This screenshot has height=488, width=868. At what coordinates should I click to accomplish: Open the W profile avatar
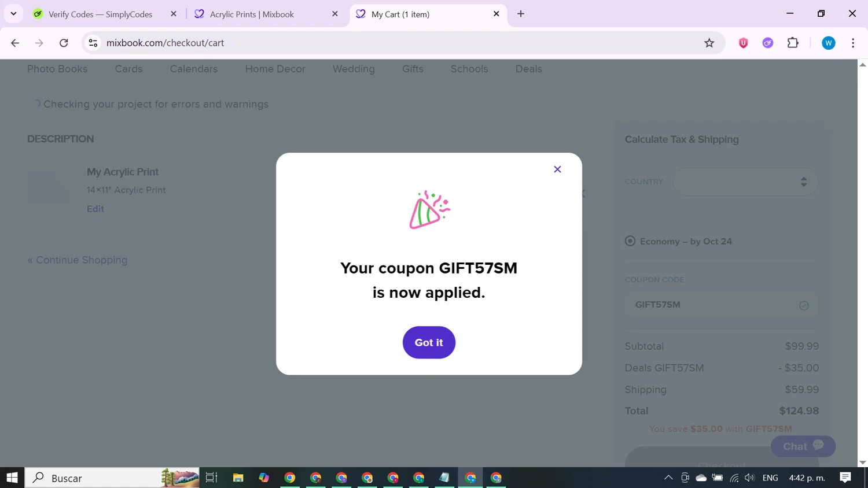tap(828, 43)
